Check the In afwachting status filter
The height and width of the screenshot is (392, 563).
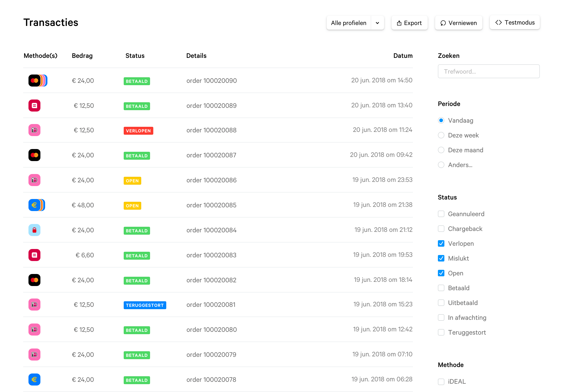(x=441, y=317)
